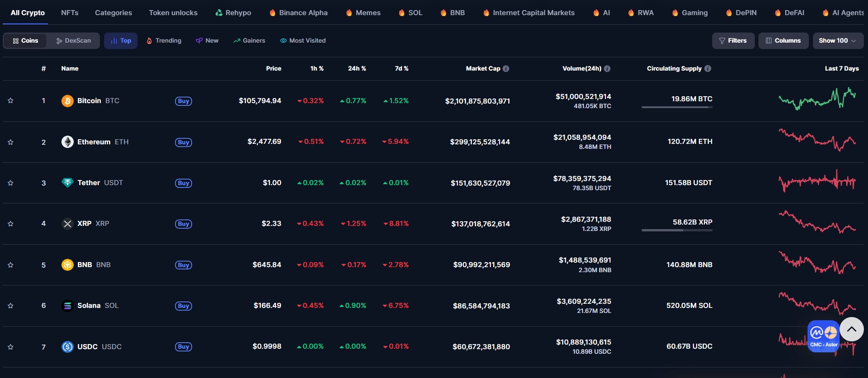Open the RWA category

(641, 13)
